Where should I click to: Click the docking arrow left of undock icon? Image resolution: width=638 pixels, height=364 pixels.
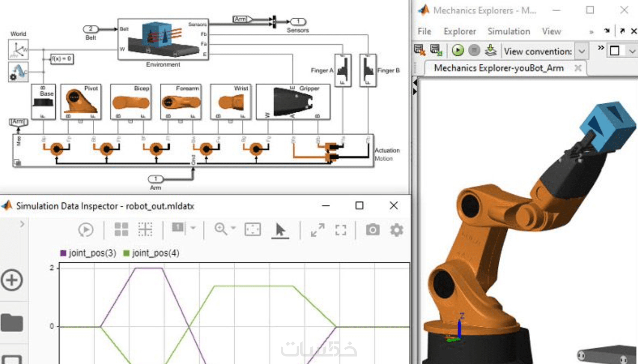click(x=607, y=31)
